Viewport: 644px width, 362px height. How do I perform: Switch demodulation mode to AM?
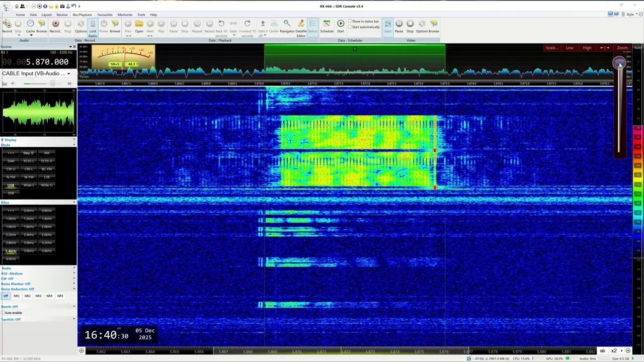coord(47,153)
